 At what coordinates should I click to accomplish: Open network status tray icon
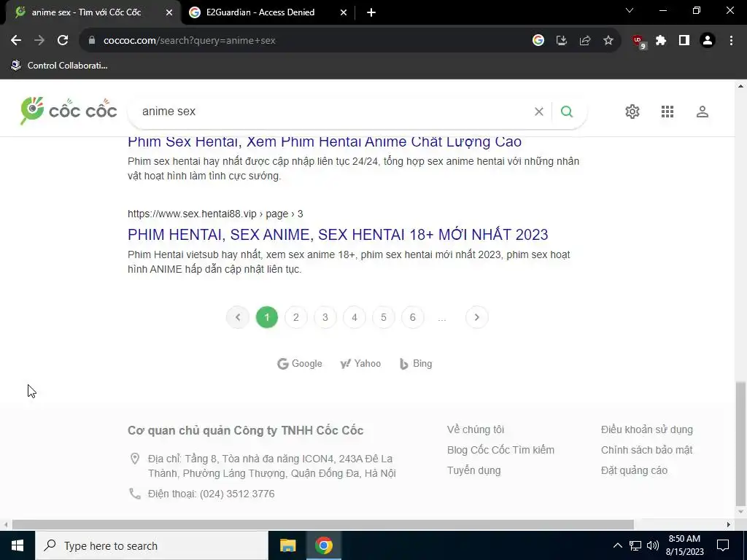tap(635, 545)
